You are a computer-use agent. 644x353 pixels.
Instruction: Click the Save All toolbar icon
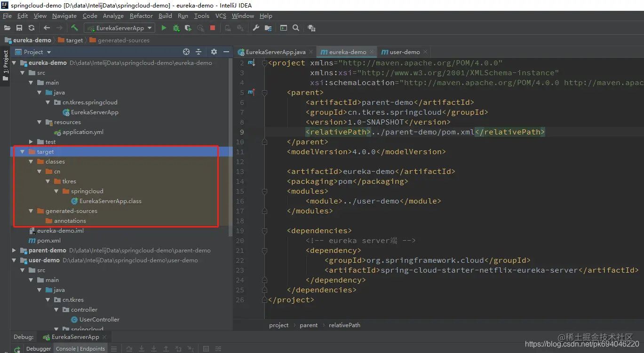click(x=19, y=28)
